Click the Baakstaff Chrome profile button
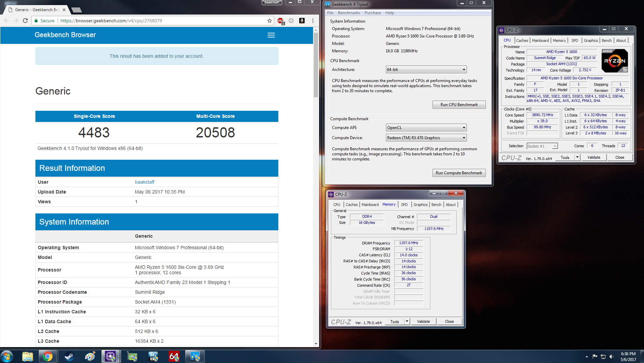The height and width of the screenshot is (363, 644). pos(272,2)
